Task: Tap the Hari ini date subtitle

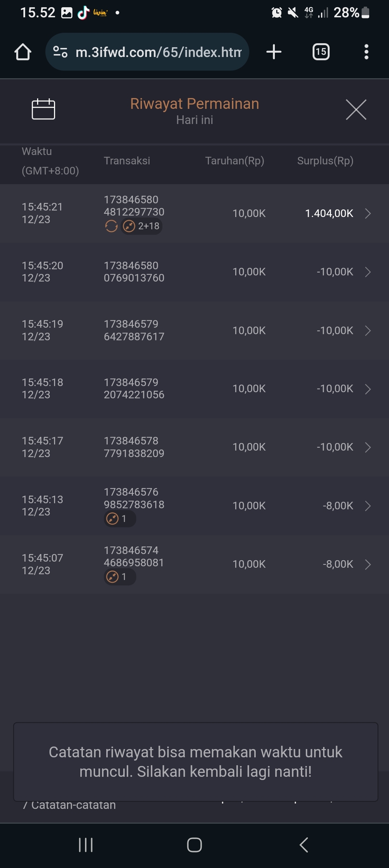Action: 194,120
